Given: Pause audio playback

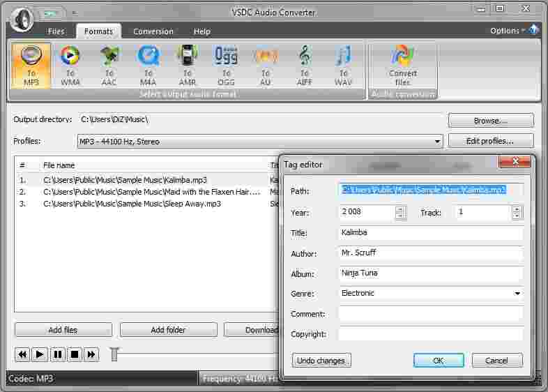Looking at the screenshot, I should click(x=57, y=354).
